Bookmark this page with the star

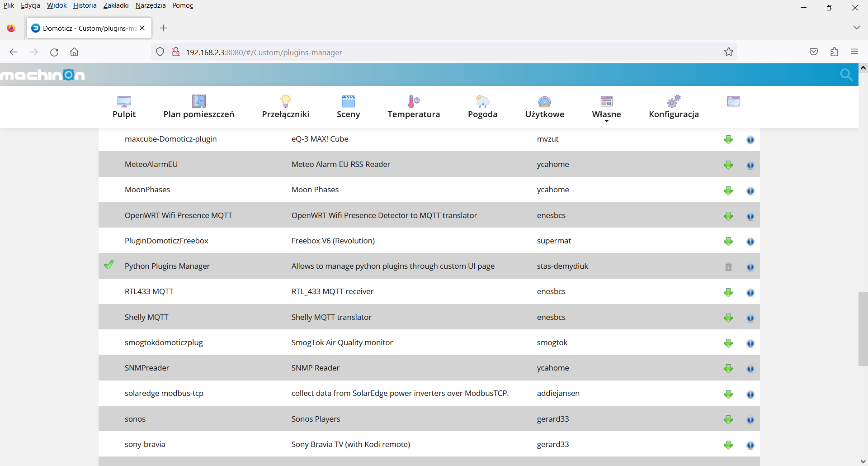(729, 52)
